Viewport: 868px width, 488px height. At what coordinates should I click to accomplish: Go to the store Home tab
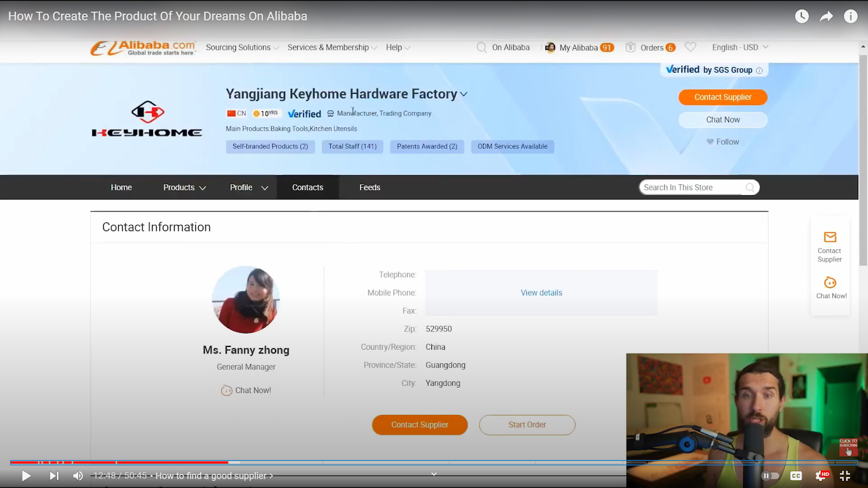[x=122, y=188]
